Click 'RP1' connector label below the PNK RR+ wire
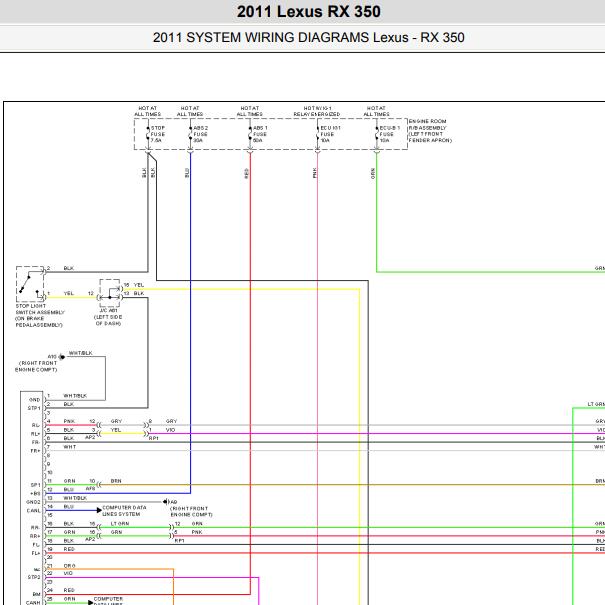Image resolution: width=605 pixels, height=605 pixels. pyautogui.click(x=179, y=541)
